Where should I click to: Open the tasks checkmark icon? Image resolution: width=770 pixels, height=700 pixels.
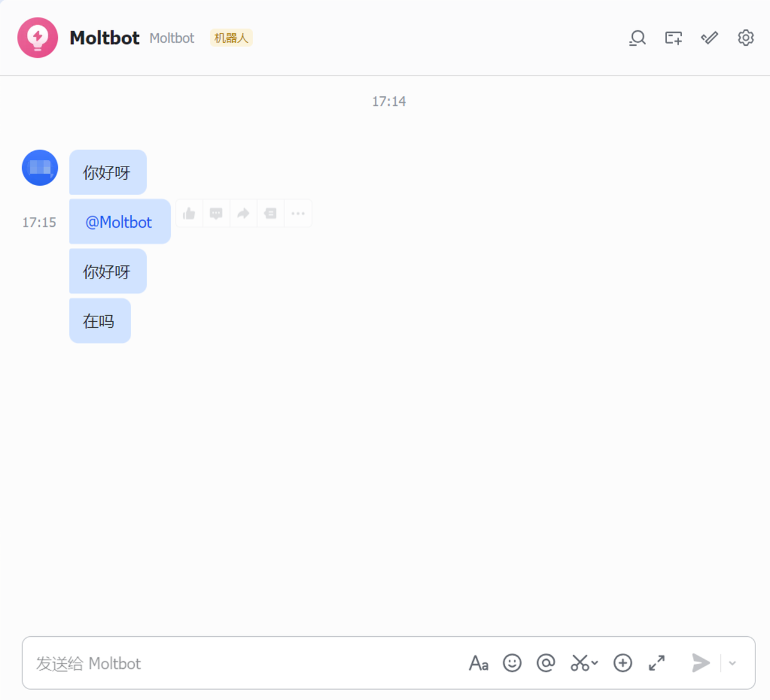click(709, 38)
